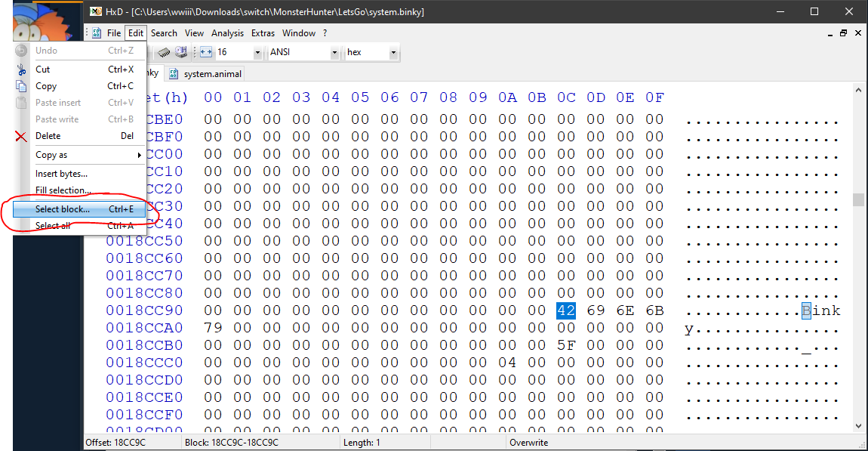This screenshot has height=451, width=868.
Task: Click status bar Length: 1
Action: [362, 443]
